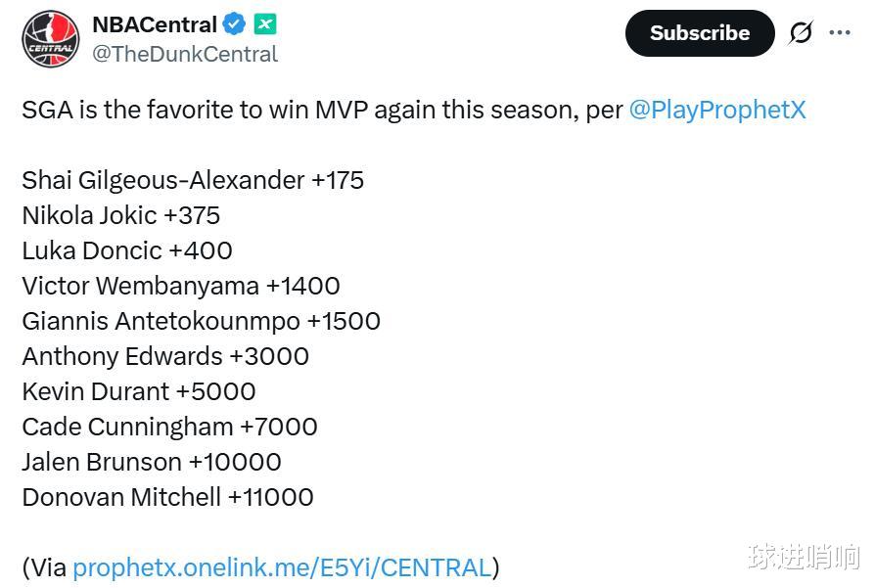Click the blue verified checkmark badge
This screenshot has height=588, width=875.
coord(235,24)
